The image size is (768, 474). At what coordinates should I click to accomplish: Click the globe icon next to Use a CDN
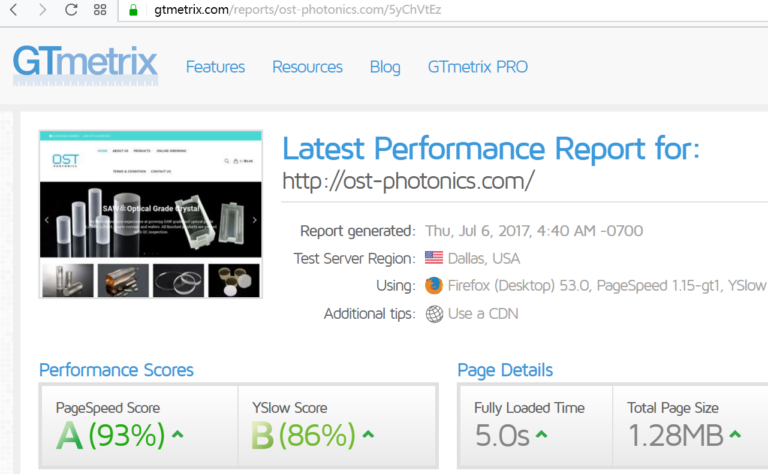[434, 314]
